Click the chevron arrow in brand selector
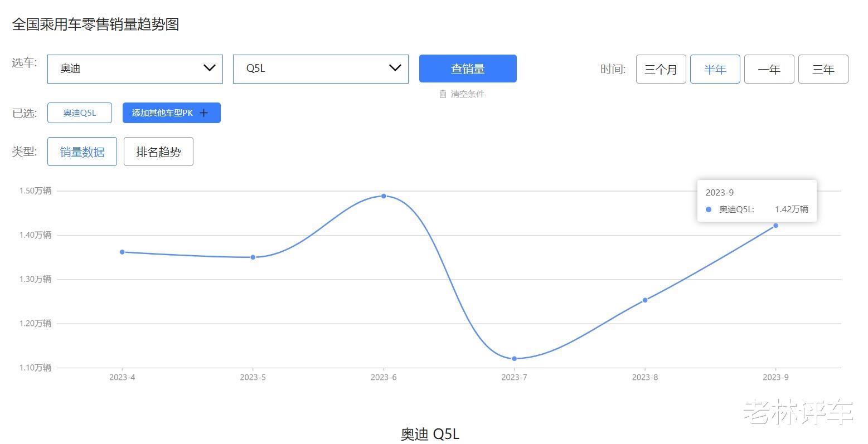 [x=210, y=68]
